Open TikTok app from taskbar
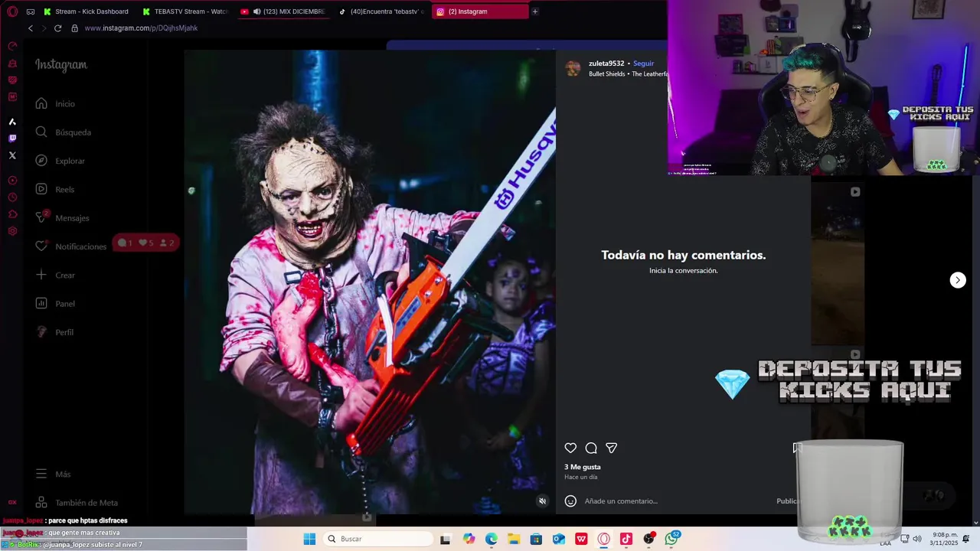This screenshot has width=980, height=551. tap(626, 539)
